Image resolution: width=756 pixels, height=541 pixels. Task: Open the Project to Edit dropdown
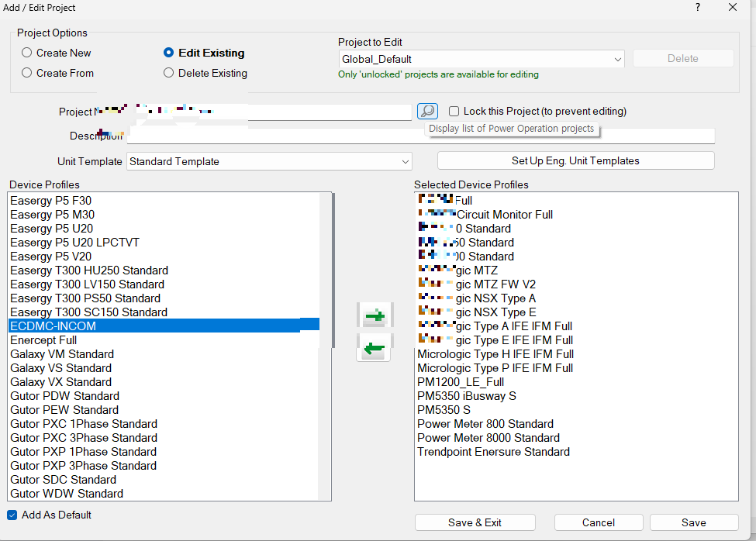(482, 59)
